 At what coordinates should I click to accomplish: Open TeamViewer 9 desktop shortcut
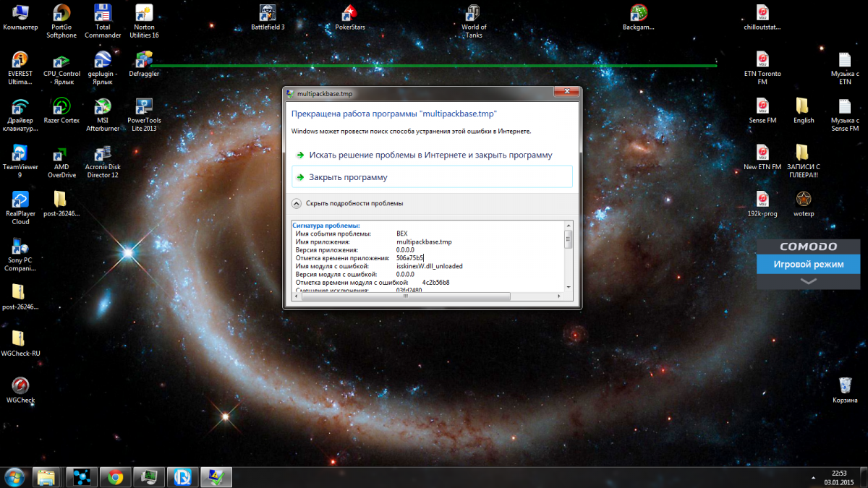pos(20,153)
